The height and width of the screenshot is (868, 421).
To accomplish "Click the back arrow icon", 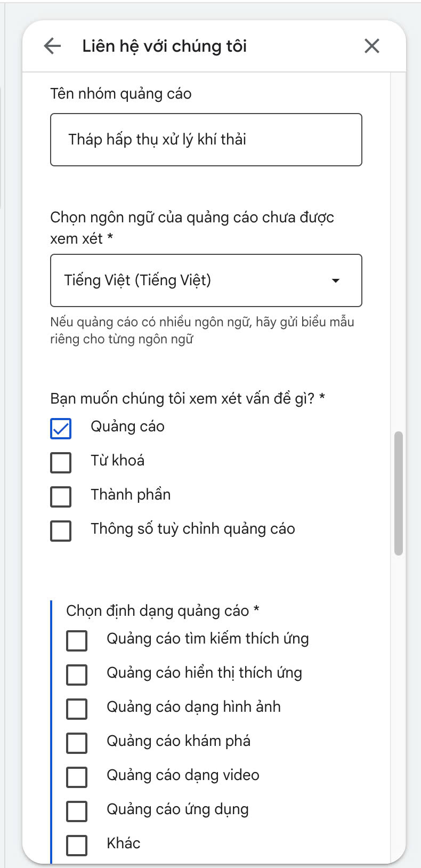I will [x=52, y=46].
